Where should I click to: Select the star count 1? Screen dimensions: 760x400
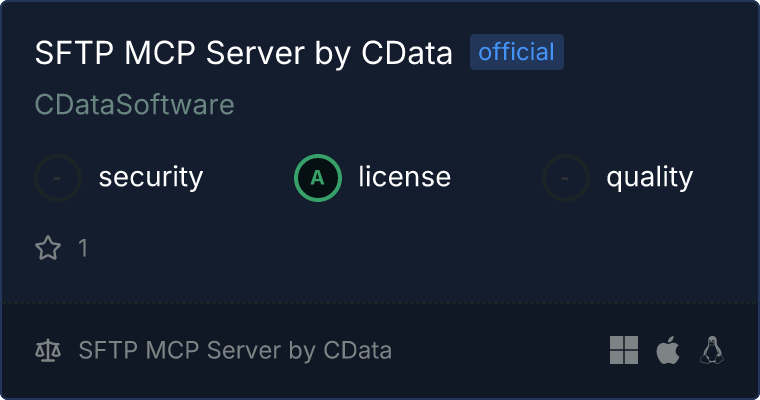point(83,248)
